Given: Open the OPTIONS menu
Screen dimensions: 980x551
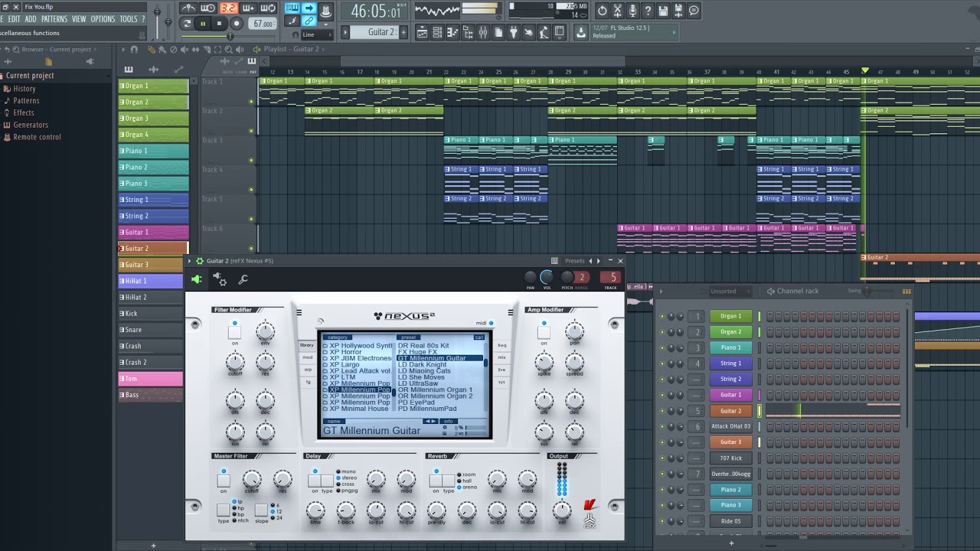Looking at the screenshot, I should click(103, 19).
